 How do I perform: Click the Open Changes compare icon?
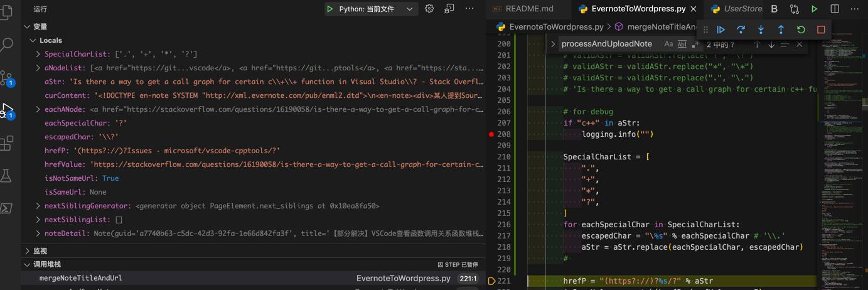[795, 9]
